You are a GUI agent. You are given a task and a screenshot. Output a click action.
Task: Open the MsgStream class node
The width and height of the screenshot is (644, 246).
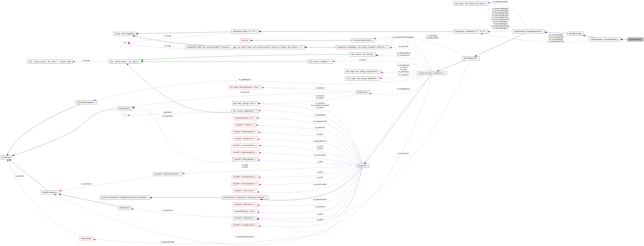tap(362, 92)
